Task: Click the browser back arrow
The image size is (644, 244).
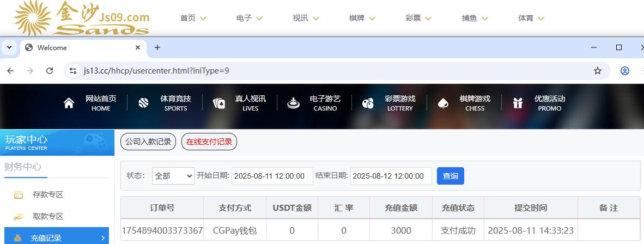Action: coord(10,71)
